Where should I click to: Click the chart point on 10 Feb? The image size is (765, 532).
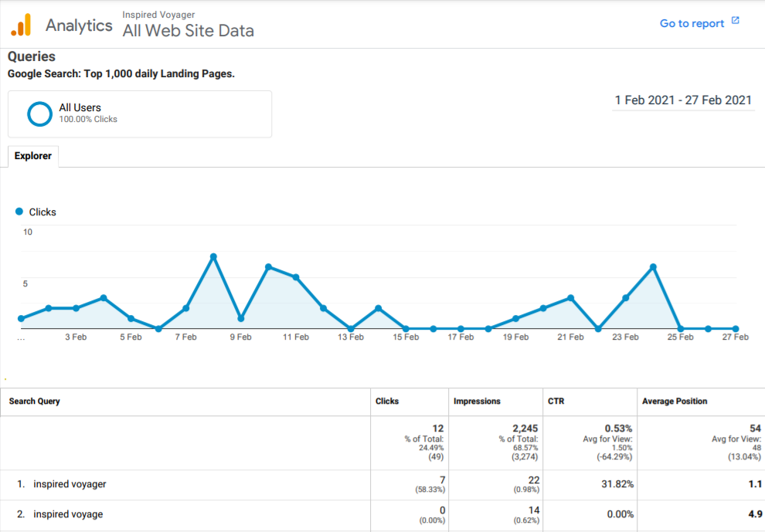coord(268,266)
